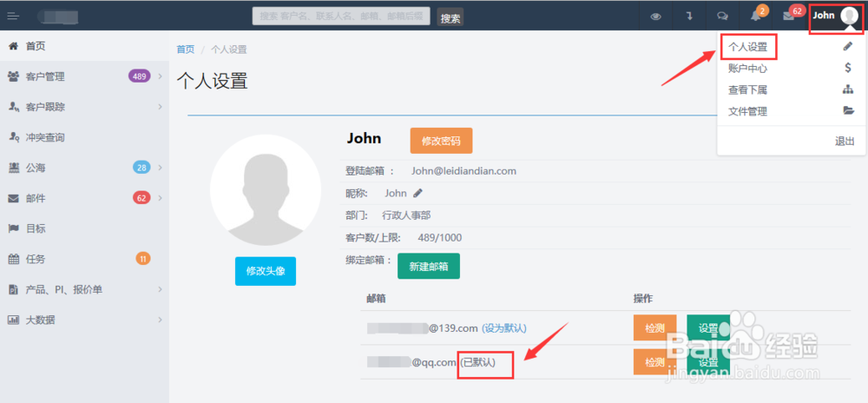Click the folder icon beside 文件管理

pos(848,110)
